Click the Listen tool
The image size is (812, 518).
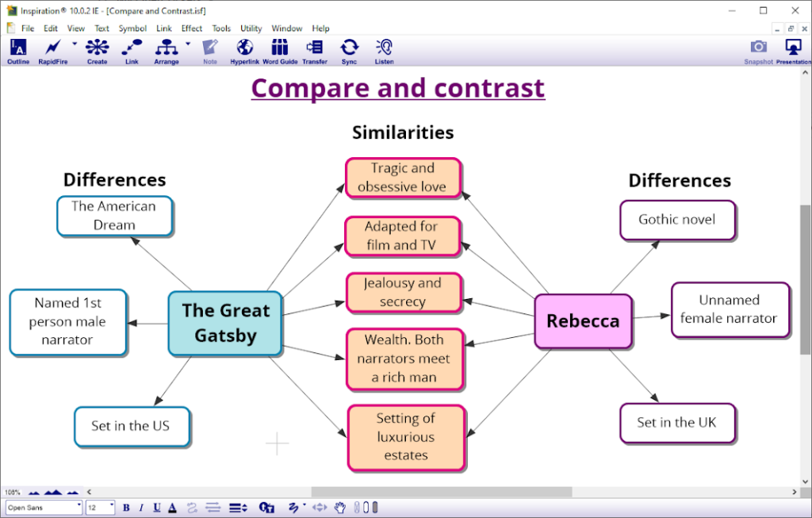click(x=384, y=52)
